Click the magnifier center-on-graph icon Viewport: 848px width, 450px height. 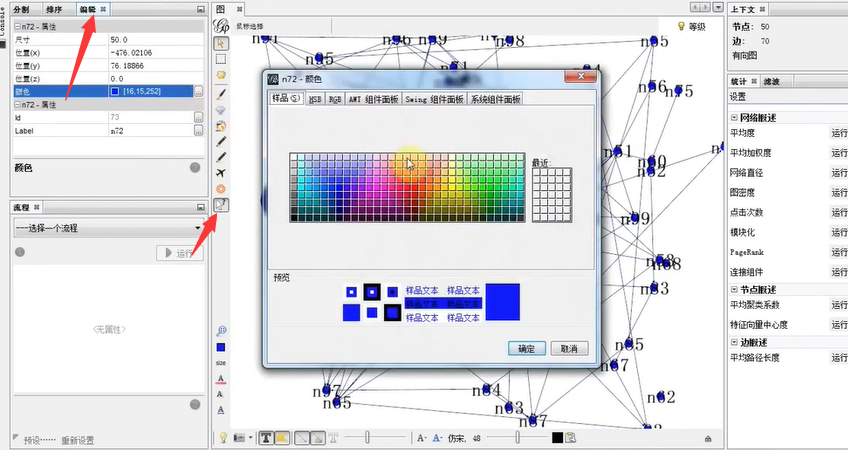pos(221,331)
